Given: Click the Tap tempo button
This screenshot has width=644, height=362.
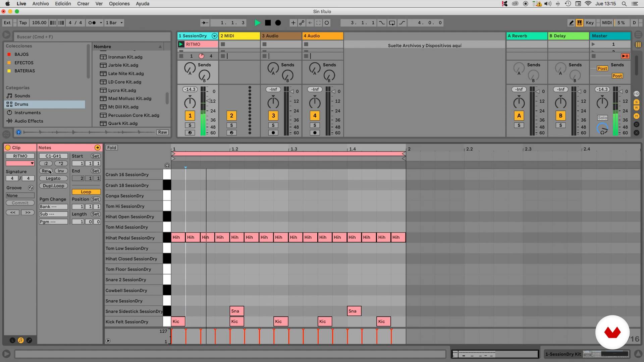Looking at the screenshot, I should point(23,23).
